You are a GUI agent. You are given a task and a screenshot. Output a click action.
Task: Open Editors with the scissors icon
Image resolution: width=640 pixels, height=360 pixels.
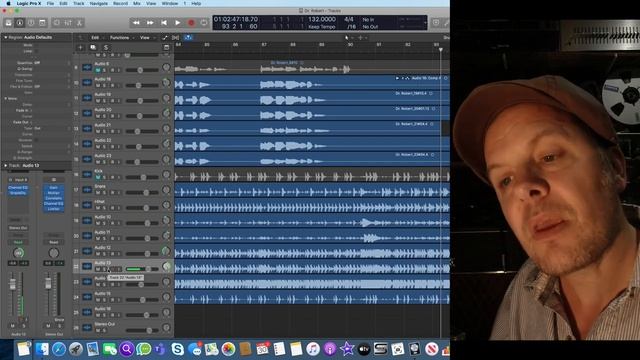[79, 23]
